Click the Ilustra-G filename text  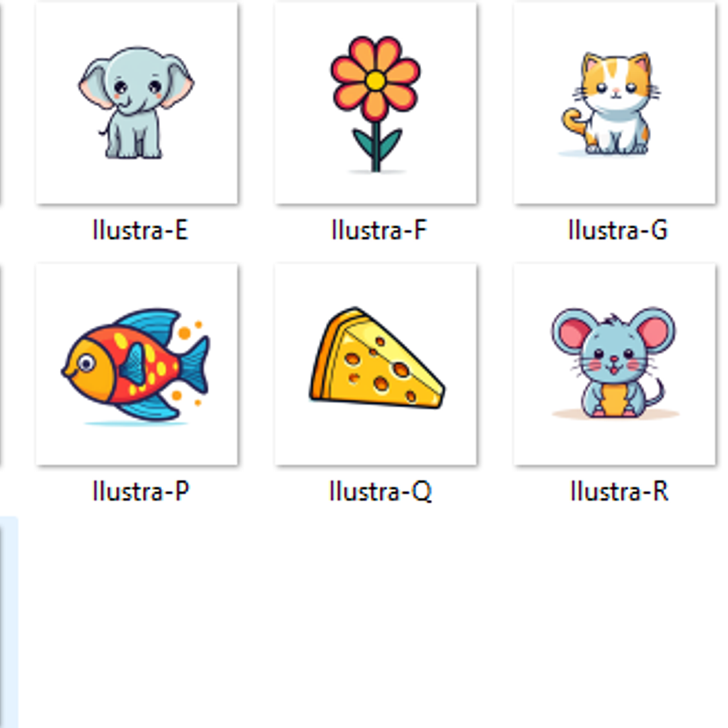coord(617,231)
